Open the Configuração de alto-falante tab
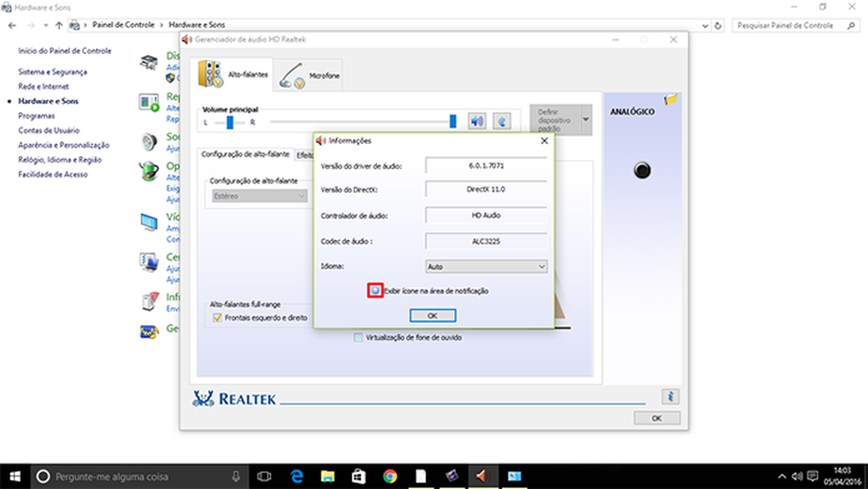This screenshot has height=489, width=868. [245, 154]
